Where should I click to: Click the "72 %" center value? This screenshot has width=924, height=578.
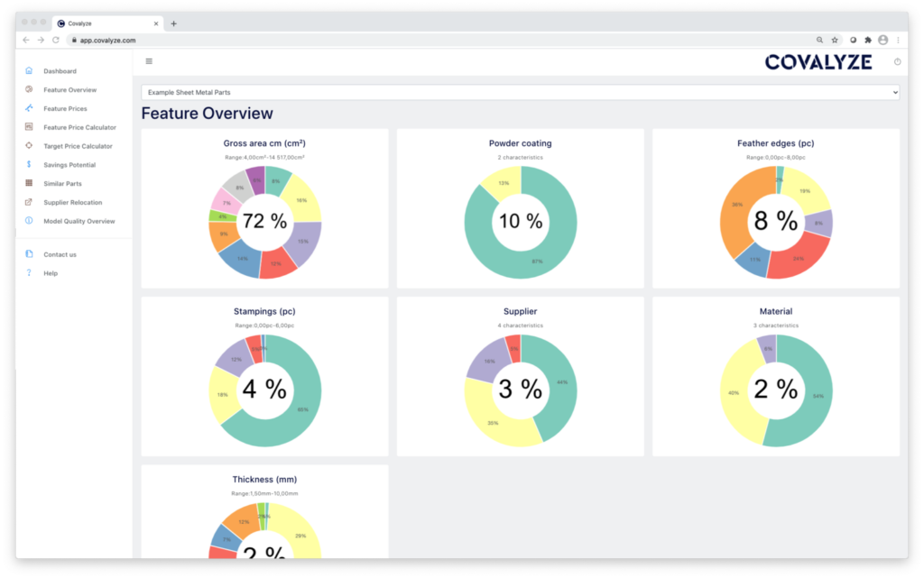click(x=264, y=221)
